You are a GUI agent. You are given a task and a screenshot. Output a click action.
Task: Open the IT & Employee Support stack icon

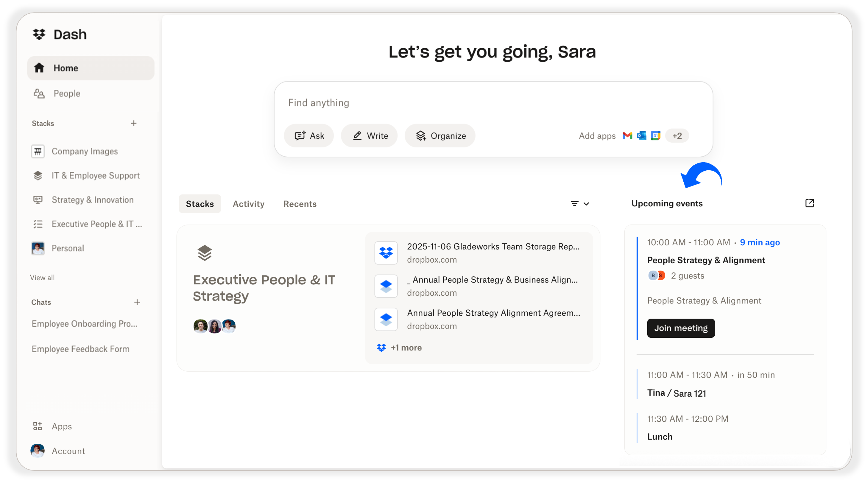click(38, 176)
